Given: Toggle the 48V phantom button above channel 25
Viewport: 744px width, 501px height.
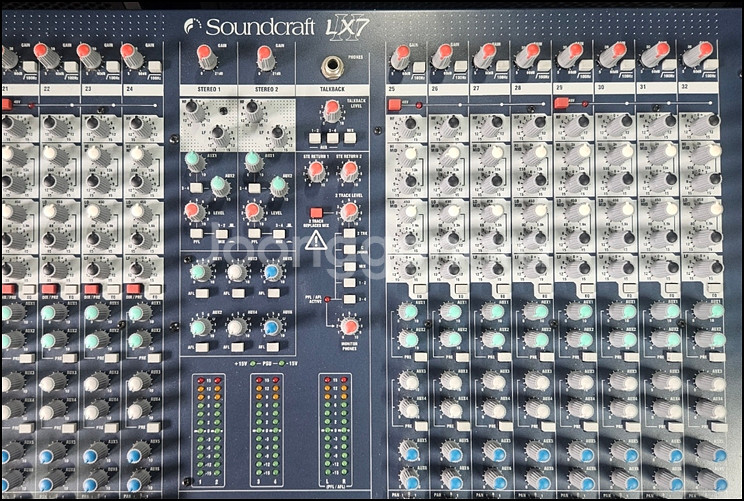Looking at the screenshot, I should [394, 104].
